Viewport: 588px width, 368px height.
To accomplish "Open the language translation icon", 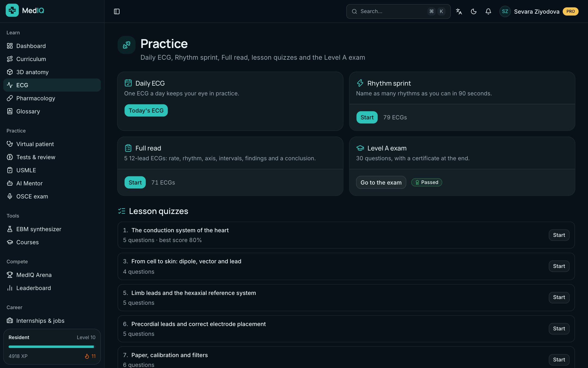I will (x=459, y=11).
